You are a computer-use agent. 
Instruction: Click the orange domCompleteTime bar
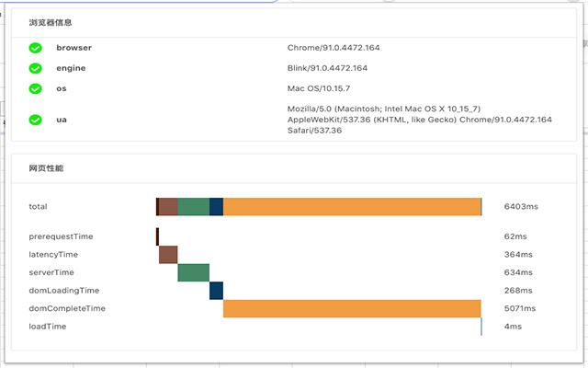352,309
